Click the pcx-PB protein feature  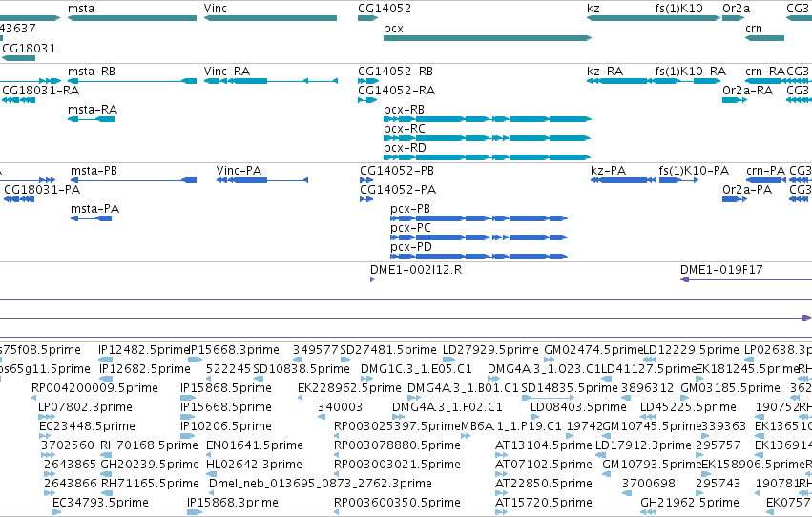click(479, 218)
